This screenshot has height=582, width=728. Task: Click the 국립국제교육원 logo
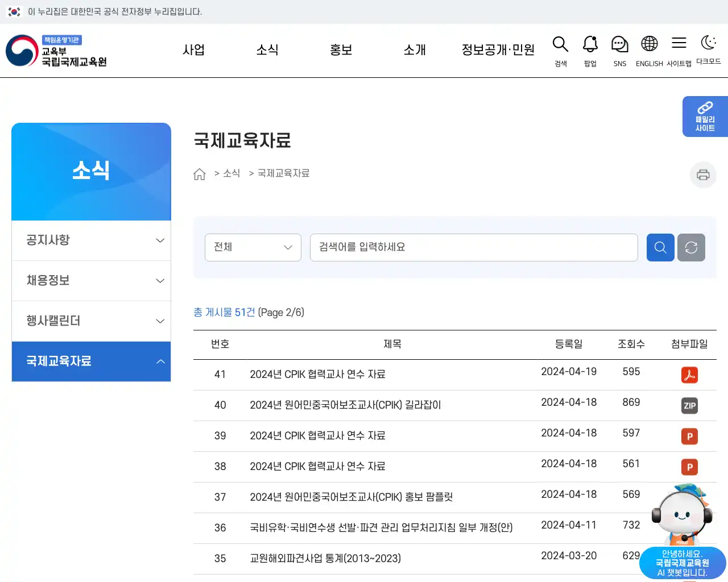coord(56,51)
